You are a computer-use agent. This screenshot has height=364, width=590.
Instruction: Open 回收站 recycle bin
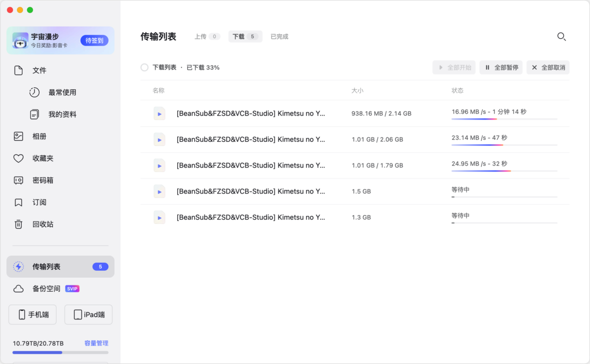pyautogui.click(x=43, y=224)
